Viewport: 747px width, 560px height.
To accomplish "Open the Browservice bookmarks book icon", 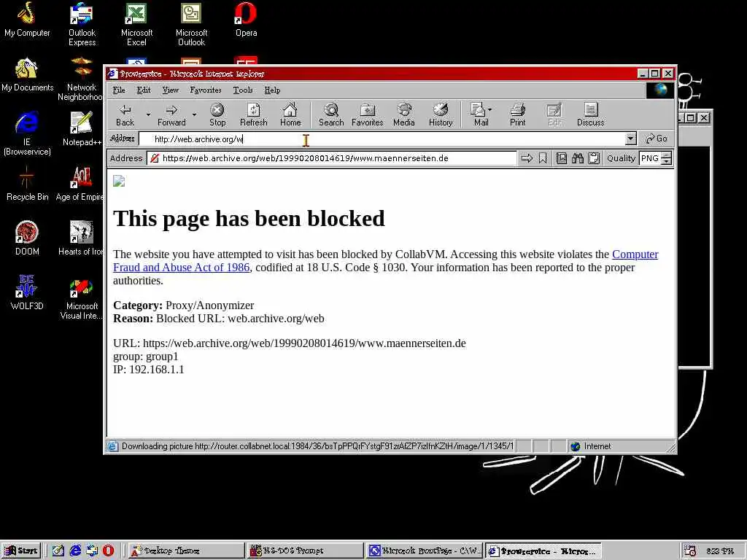I will click(562, 158).
